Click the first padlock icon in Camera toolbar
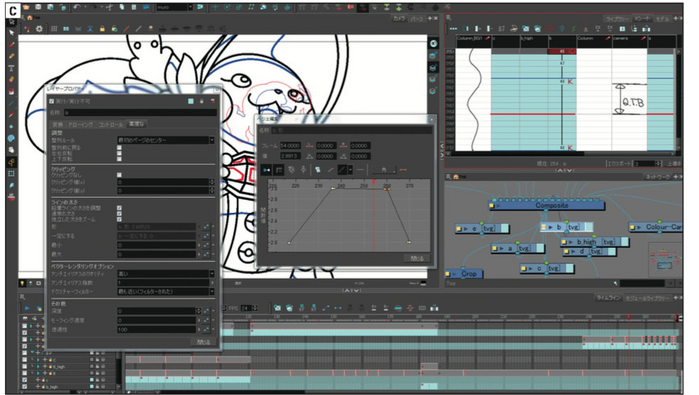This screenshot has width=699, height=395. click(x=102, y=29)
